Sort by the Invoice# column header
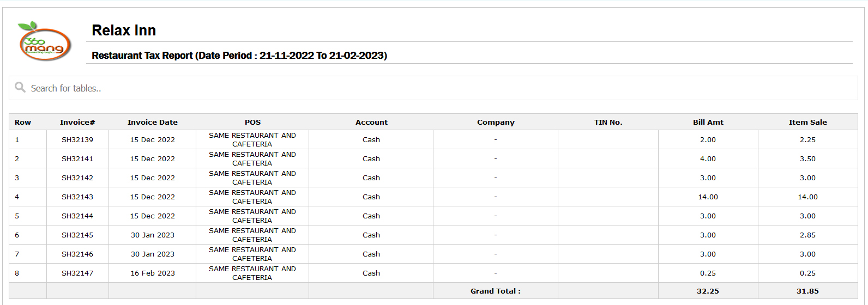 [x=77, y=123]
